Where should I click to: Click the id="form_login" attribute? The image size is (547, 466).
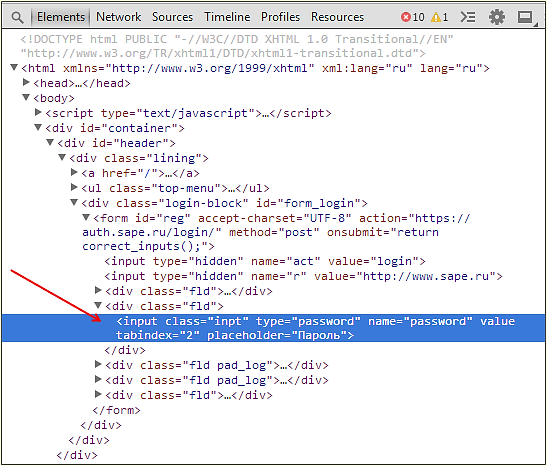(x=308, y=203)
